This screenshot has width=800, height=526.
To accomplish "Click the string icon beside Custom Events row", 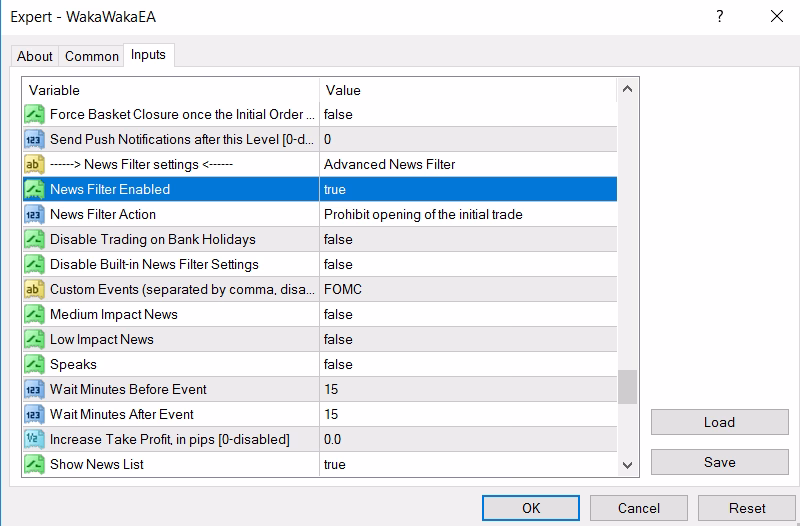I will (x=34, y=289).
